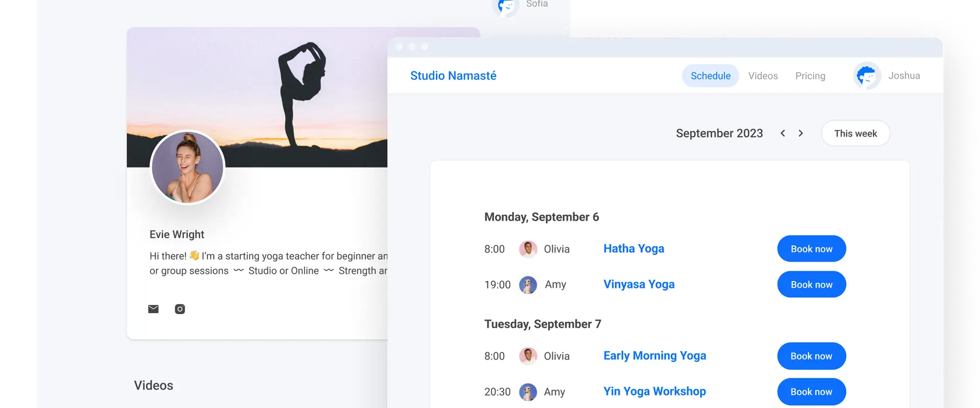Switch to the Videos tab
The width and height of the screenshot is (980, 408).
(x=763, y=75)
